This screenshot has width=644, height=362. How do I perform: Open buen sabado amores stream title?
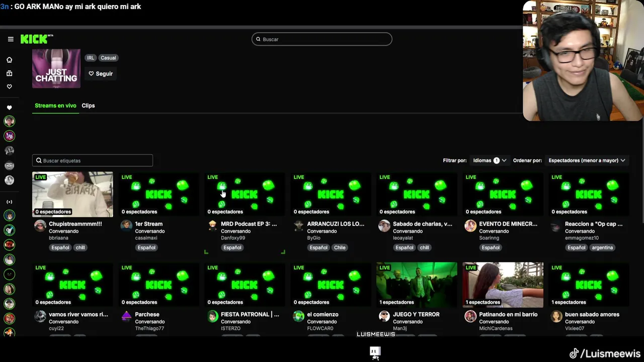point(592,314)
